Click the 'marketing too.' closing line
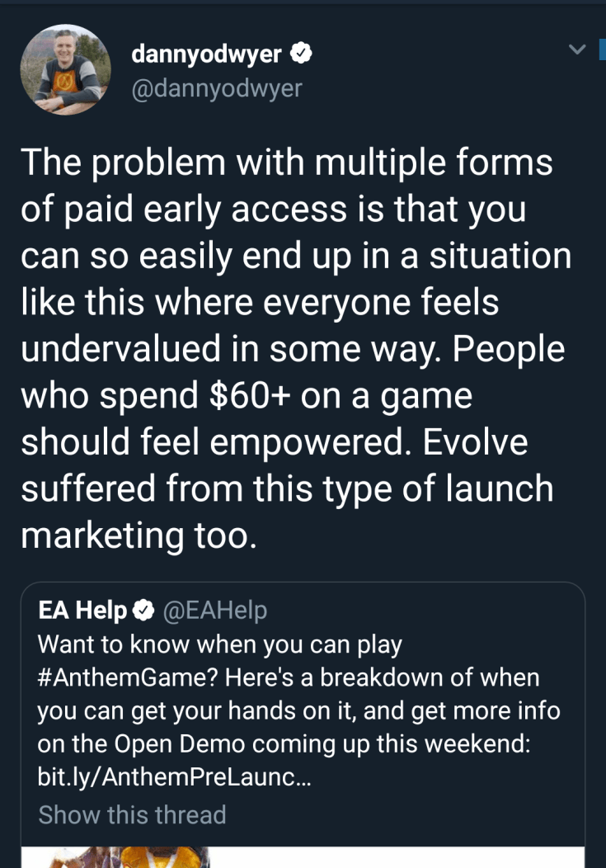The height and width of the screenshot is (868, 606). coord(139,535)
